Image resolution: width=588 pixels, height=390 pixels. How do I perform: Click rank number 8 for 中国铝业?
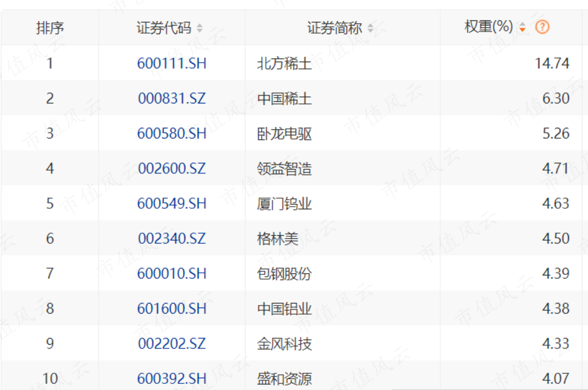(50, 309)
